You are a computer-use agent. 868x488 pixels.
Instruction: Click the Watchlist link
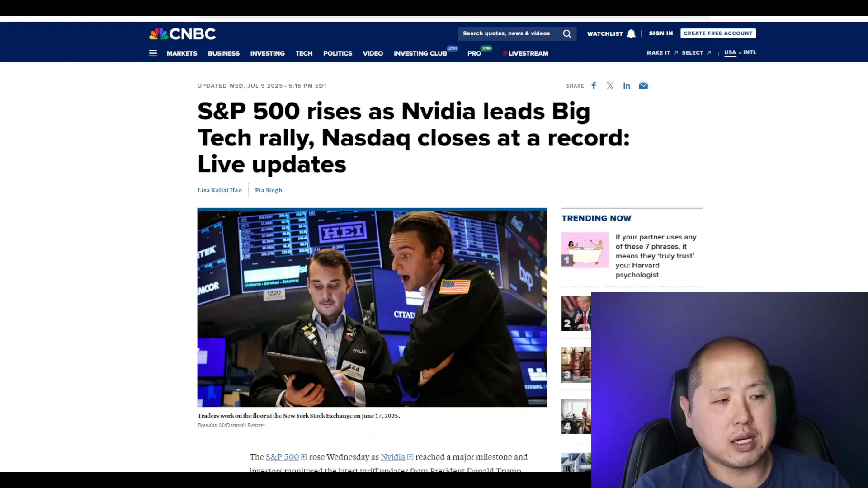coord(605,34)
